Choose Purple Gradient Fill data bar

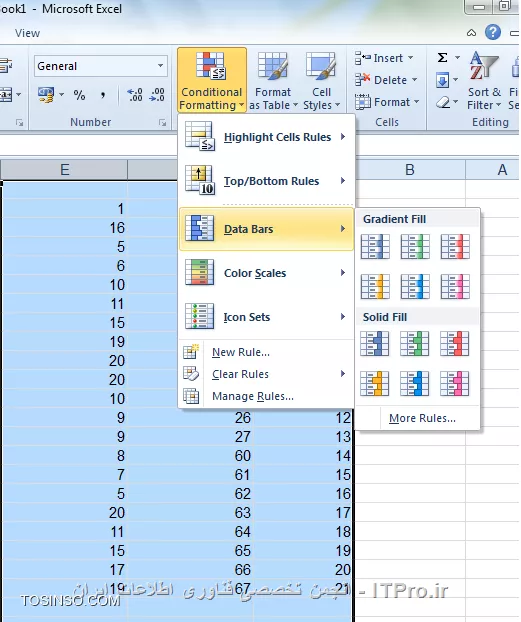click(x=455, y=286)
